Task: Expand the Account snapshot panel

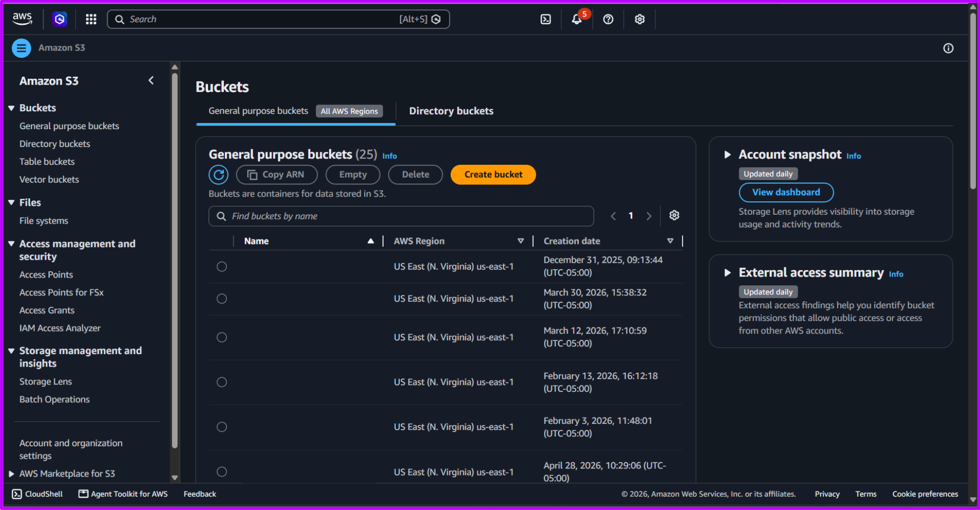Action: point(727,154)
